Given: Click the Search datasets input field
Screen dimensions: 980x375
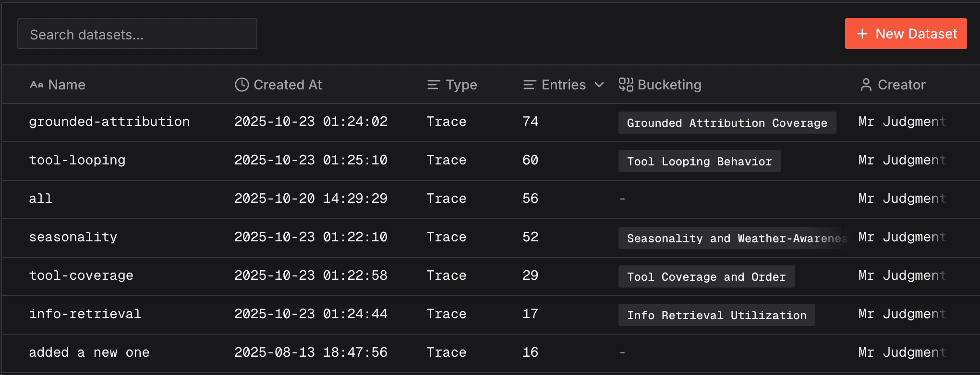Looking at the screenshot, I should pyautogui.click(x=137, y=34).
